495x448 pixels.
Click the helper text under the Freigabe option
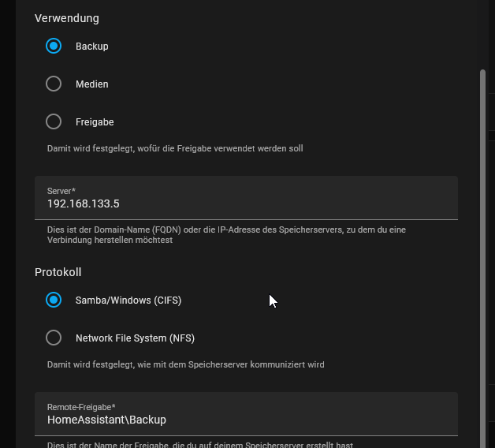[175, 148]
